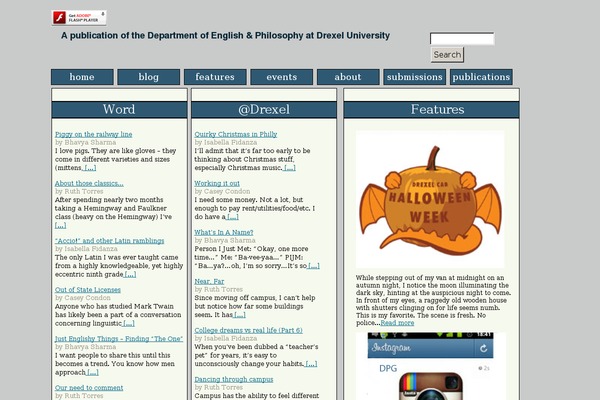The height and width of the screenshot is (400, 600).
Task: Open the submissions menu item
Action: (414, 77)
